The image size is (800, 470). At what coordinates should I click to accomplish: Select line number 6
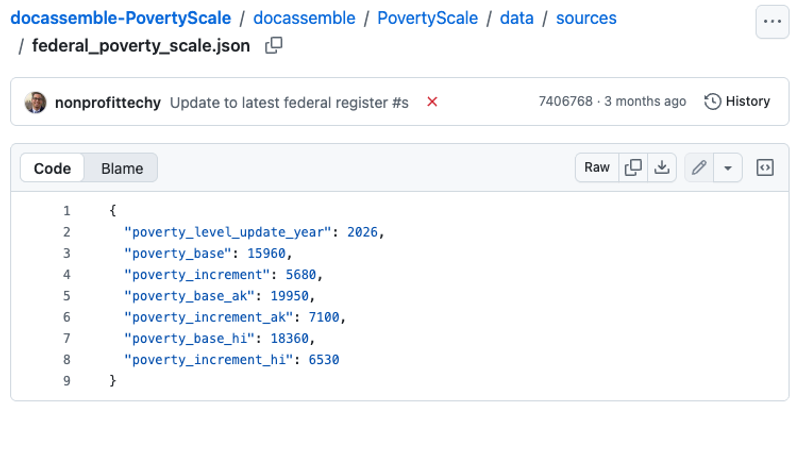tap(67, 317)
